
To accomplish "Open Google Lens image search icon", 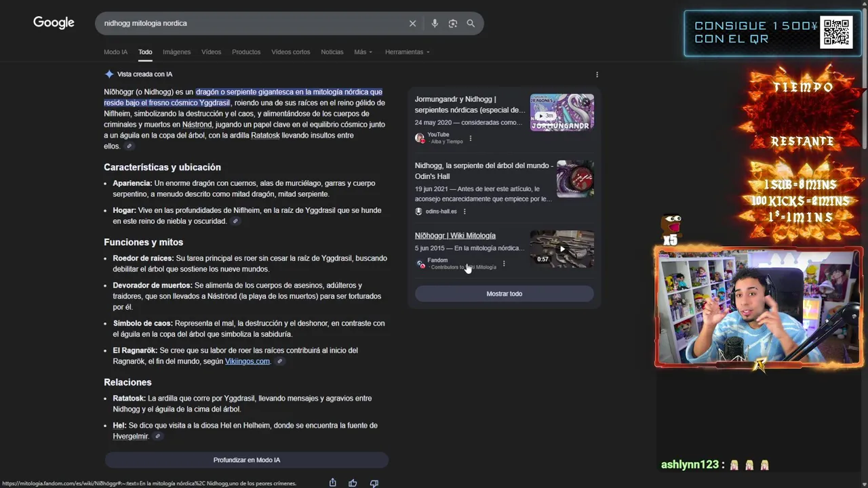I will coord(453,23).
